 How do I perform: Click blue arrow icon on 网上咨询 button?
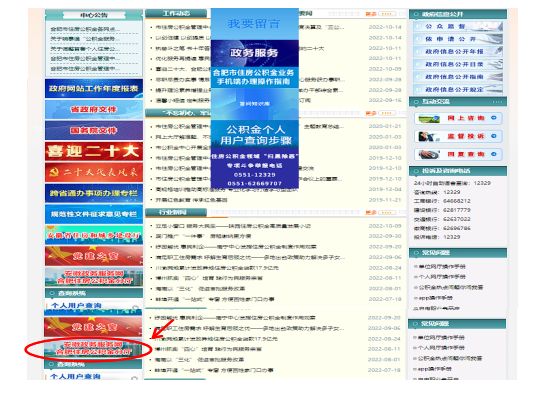click(x=494, y=118)
